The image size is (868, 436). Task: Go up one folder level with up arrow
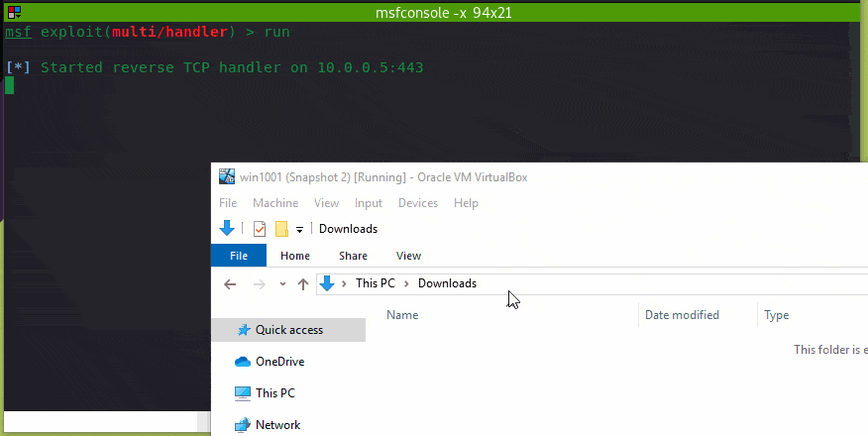point(303,284)
